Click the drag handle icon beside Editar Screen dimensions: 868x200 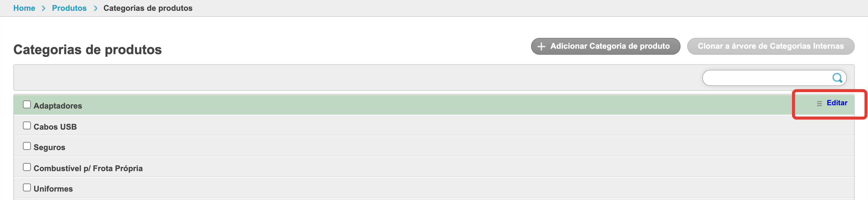[x=819, y=103]
